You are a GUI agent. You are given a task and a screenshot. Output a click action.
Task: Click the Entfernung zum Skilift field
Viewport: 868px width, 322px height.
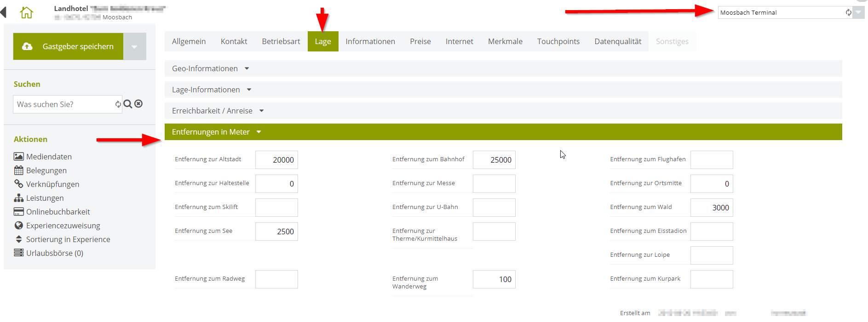tap(276, 208)
